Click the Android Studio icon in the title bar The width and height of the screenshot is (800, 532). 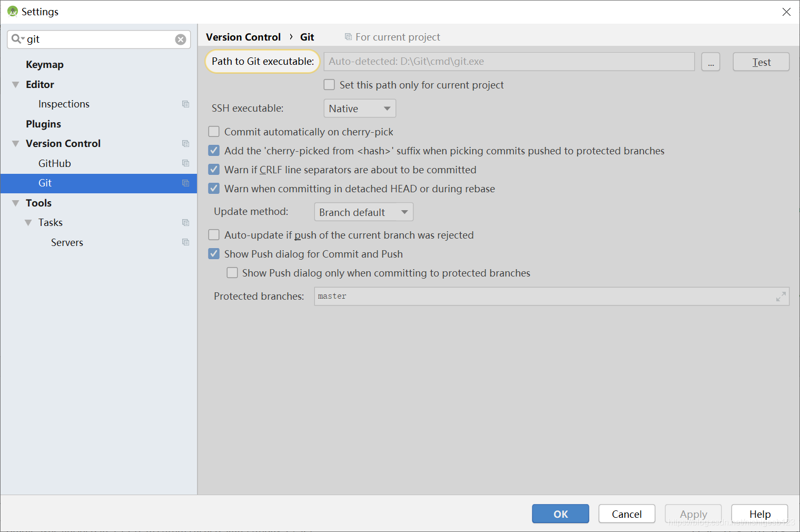pos(13,11)
